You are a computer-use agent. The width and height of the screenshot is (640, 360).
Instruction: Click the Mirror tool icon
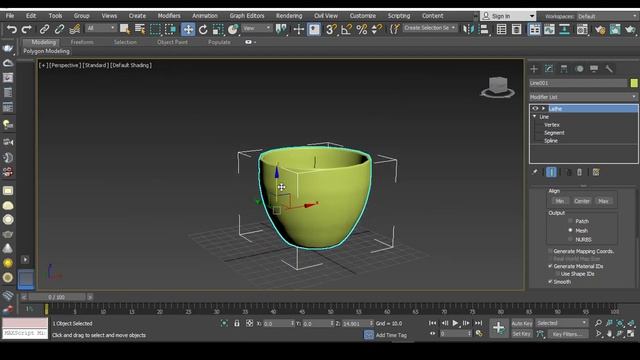(468, 29)
